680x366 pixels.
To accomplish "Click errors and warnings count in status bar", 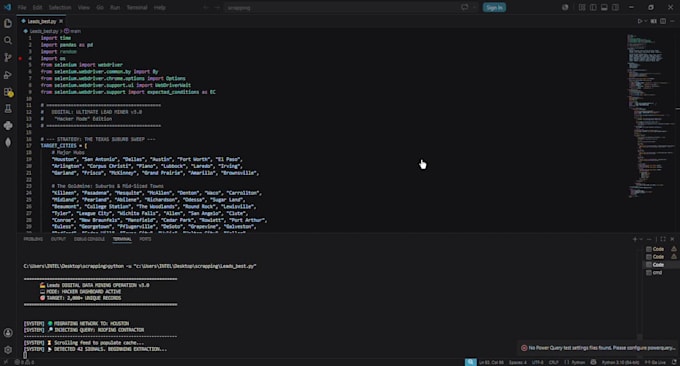I will (24, 362).
